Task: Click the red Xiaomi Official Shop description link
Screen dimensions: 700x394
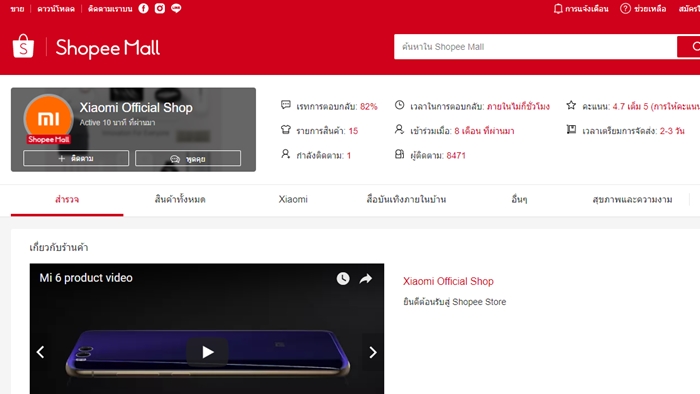Action: coord(448,281)
